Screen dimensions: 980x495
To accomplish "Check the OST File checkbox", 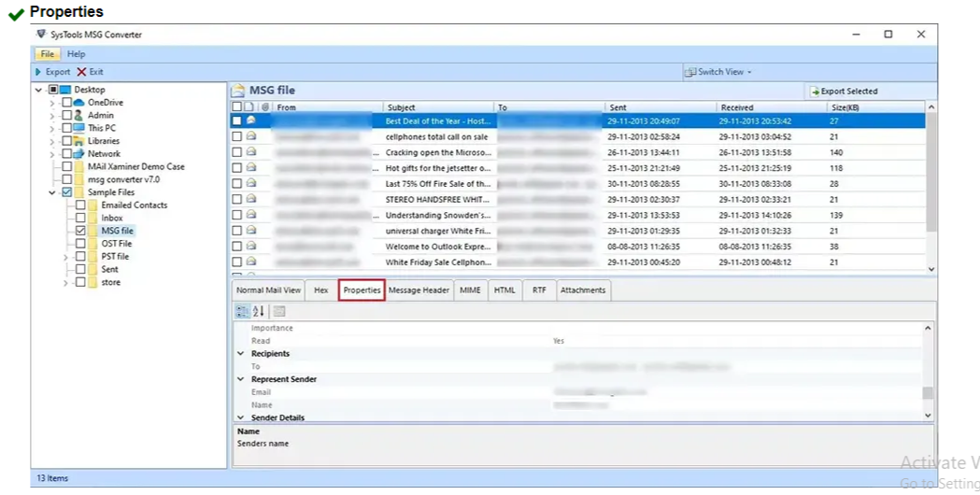I will 80,243.
